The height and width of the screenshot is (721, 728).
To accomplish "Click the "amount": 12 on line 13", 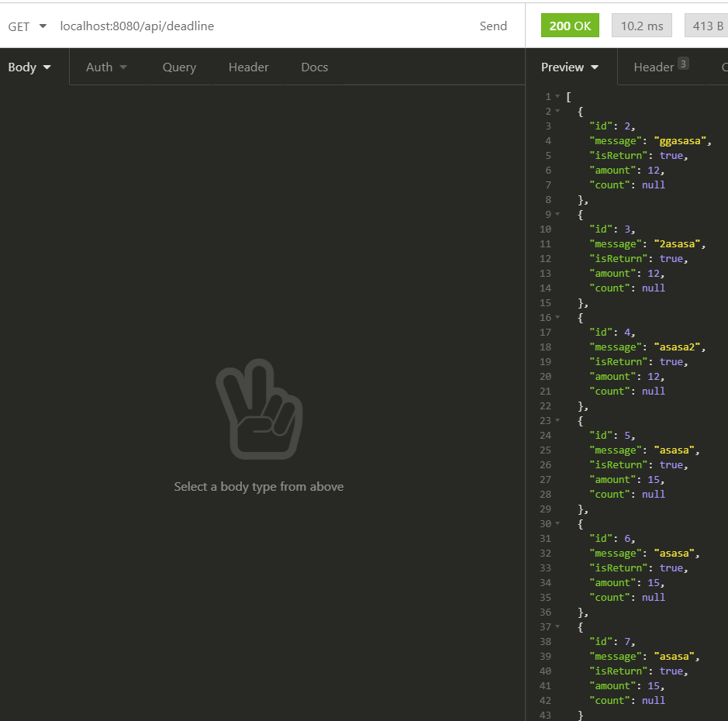I will pyautogui.click(x=626, y=274).
